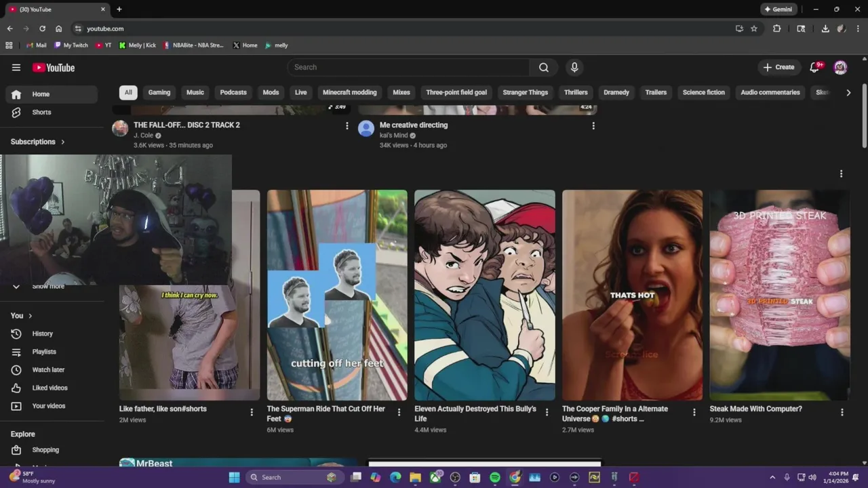Select the Music filter chip
The height and width of the screenshot is (488, 868).
pyautogui.click(x=195, y=92)
